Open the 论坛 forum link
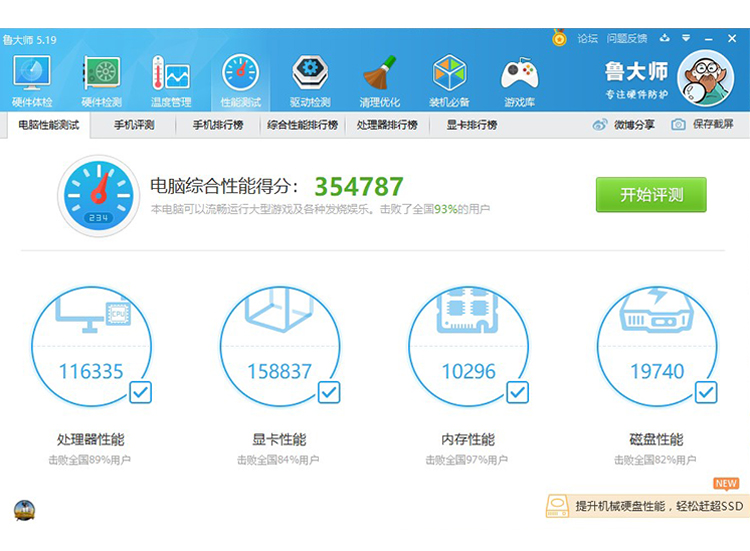This screenshot has height=551, width=750. (587, 38)
